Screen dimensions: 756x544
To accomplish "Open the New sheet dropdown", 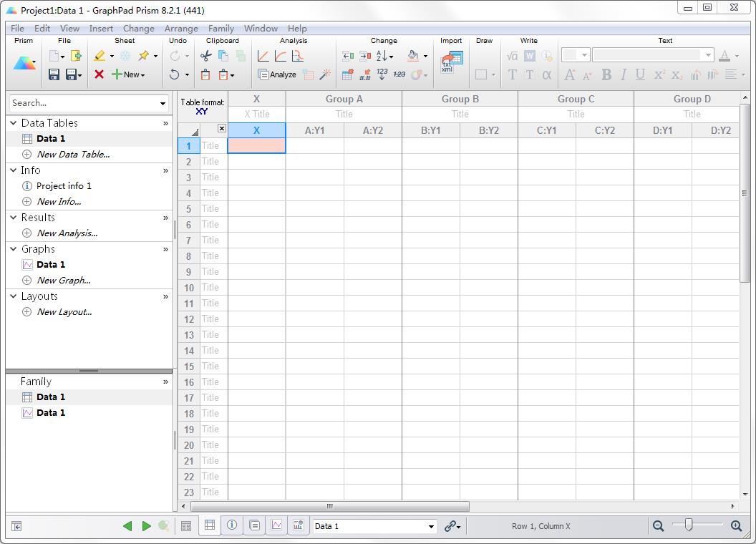I will click(x=142, y=74).
